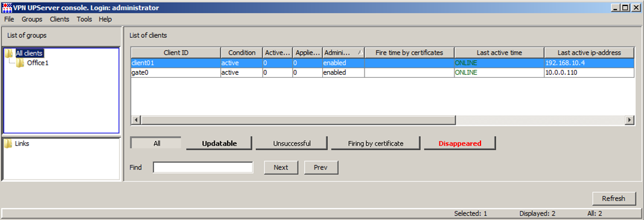Show Updatable clients filter
This screenshot has height=220, width=644.
219,143
